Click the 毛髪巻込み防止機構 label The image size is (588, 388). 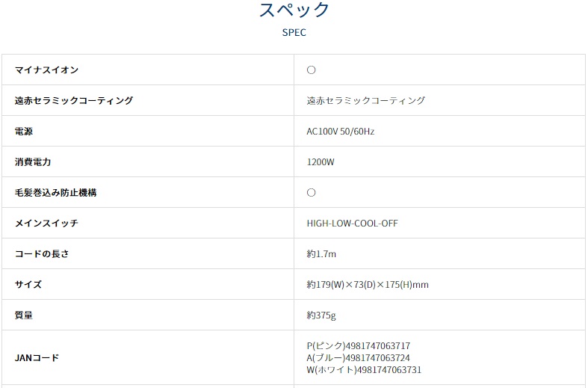pyautogui.click(x=56, y=192)
